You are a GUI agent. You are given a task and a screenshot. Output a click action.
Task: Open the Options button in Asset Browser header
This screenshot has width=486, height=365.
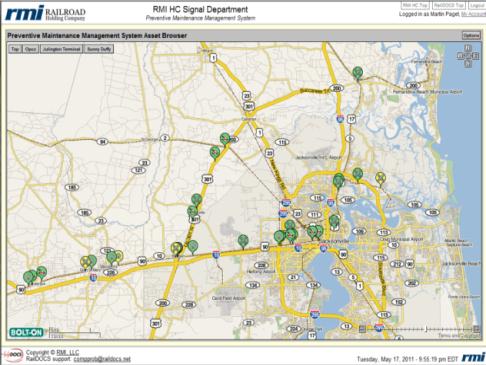coord(471,35)
